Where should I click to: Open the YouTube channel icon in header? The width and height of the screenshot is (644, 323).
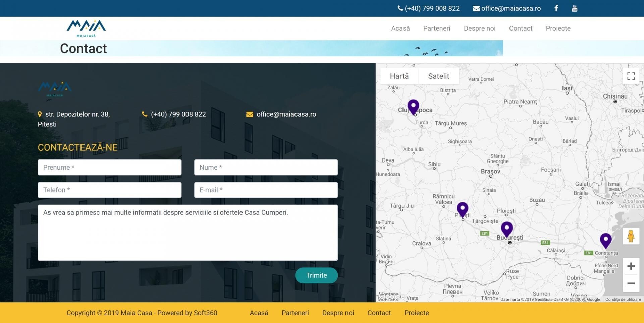click(574, 8)
